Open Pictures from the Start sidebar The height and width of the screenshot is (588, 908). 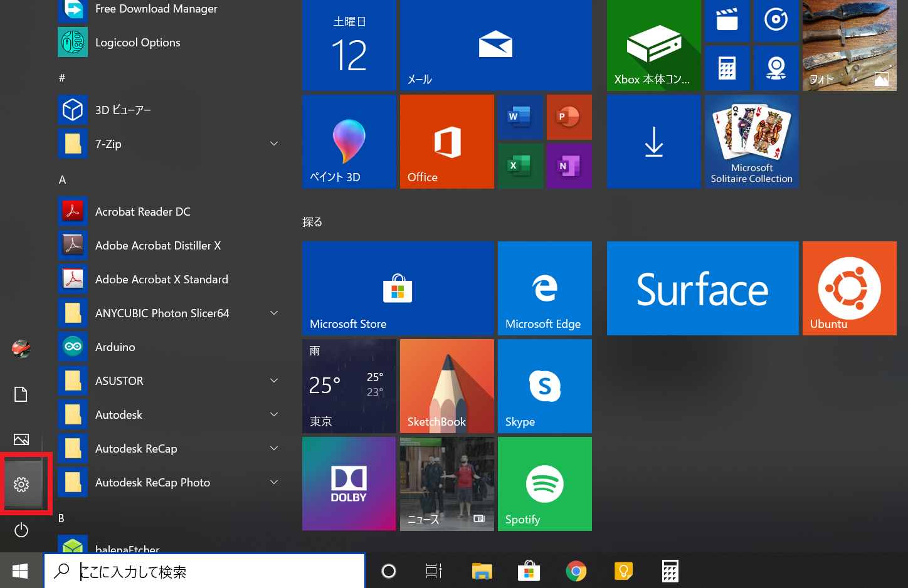(21, 439)
